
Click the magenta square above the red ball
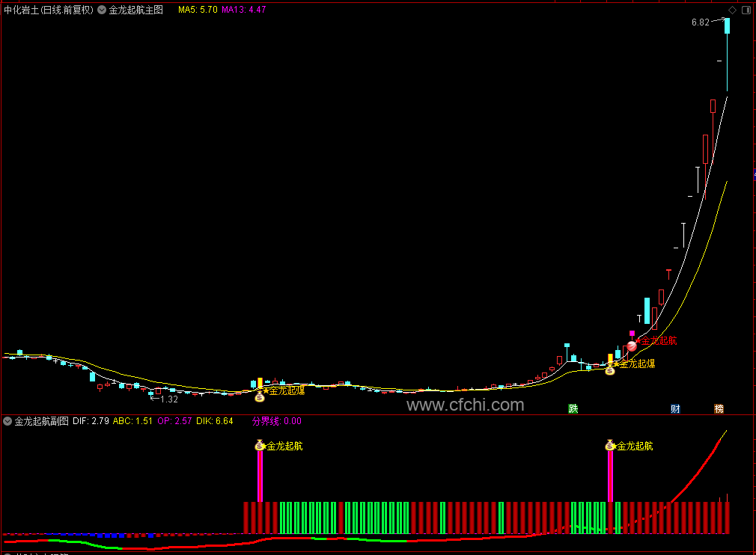click(632, 334)
